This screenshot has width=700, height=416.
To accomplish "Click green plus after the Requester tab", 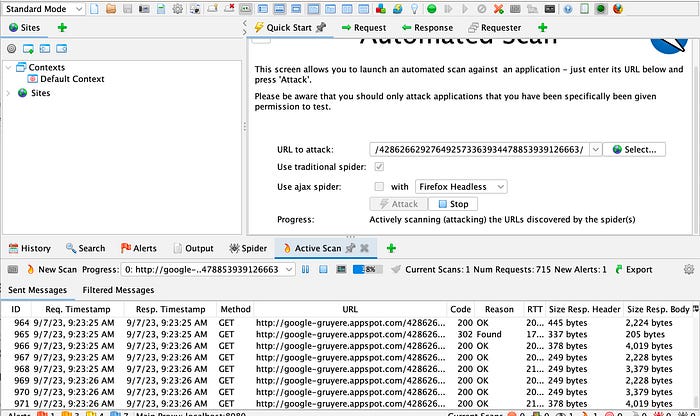I will [x=542, y=27].
